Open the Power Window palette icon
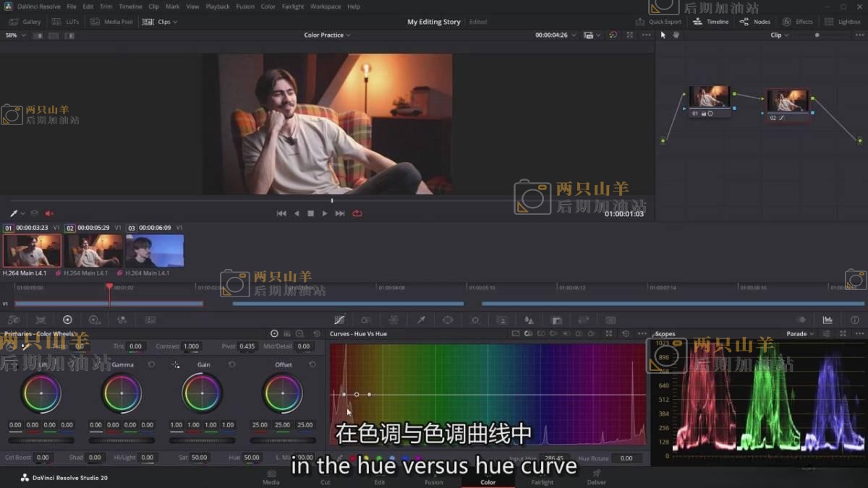Screen dimensions: 868x488 [448, 320]
